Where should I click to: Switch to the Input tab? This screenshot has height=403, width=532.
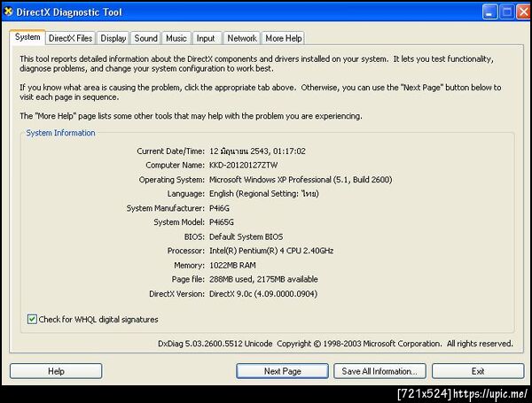coord(206,38)
